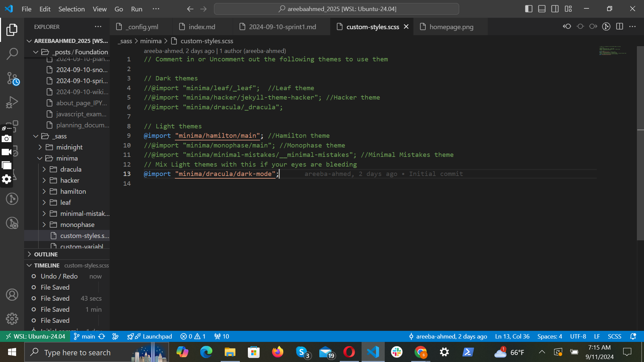The image size is (644, 362).
Task: Open the Search view in activity bar
Action: [12, 54]
